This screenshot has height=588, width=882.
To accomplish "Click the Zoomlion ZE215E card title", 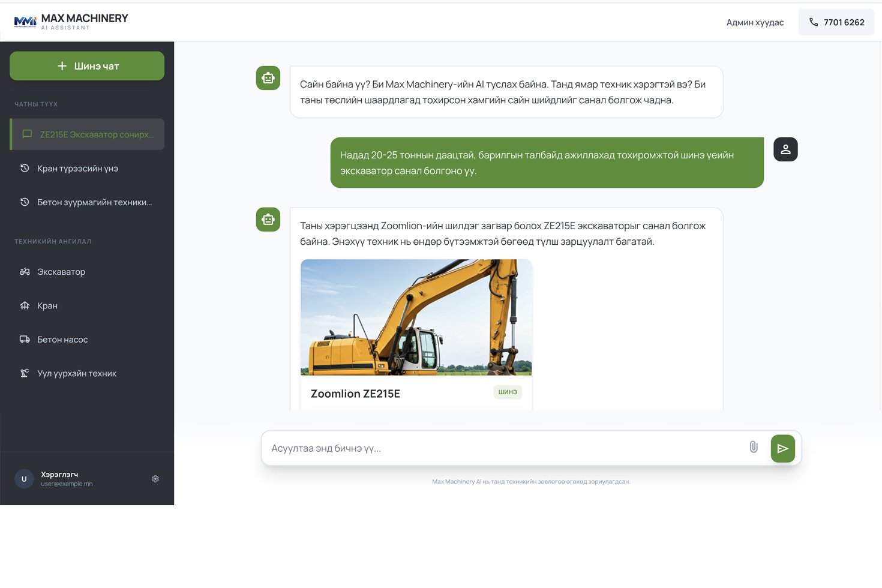I will pyautogui.click(x=355, y=394).
